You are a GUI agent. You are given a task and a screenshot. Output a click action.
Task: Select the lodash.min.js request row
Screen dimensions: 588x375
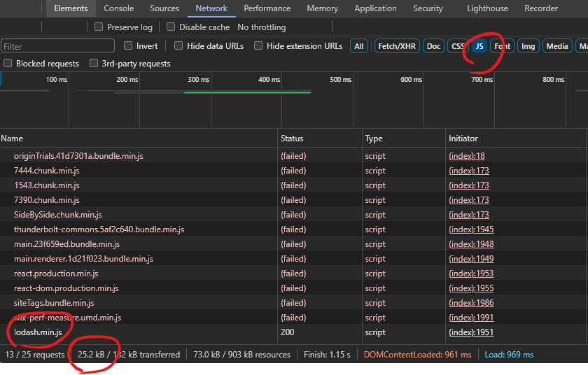click(293, 332)
